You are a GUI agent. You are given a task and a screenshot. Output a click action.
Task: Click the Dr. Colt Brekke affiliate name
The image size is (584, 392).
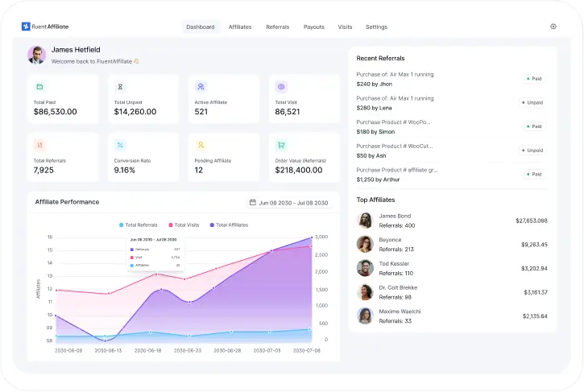coord(398,287)
